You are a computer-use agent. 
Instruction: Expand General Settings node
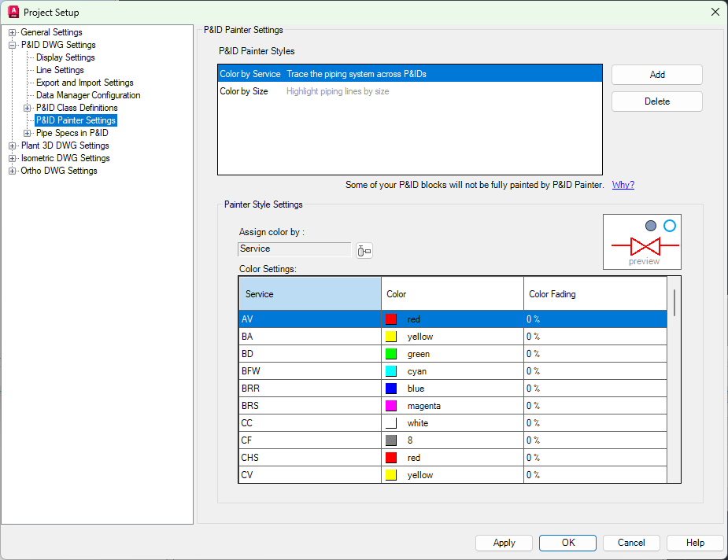pos(12,32)
